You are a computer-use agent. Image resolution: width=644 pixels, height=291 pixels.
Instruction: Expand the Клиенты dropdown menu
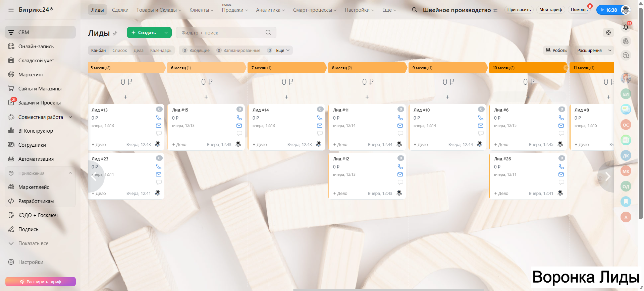[x=201, y=10]
